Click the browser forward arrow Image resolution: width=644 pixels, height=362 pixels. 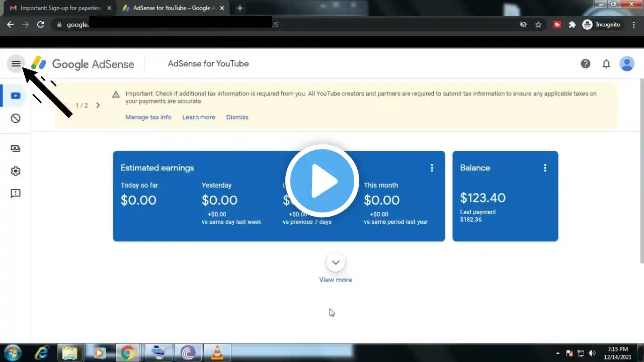tap(25, 25)
